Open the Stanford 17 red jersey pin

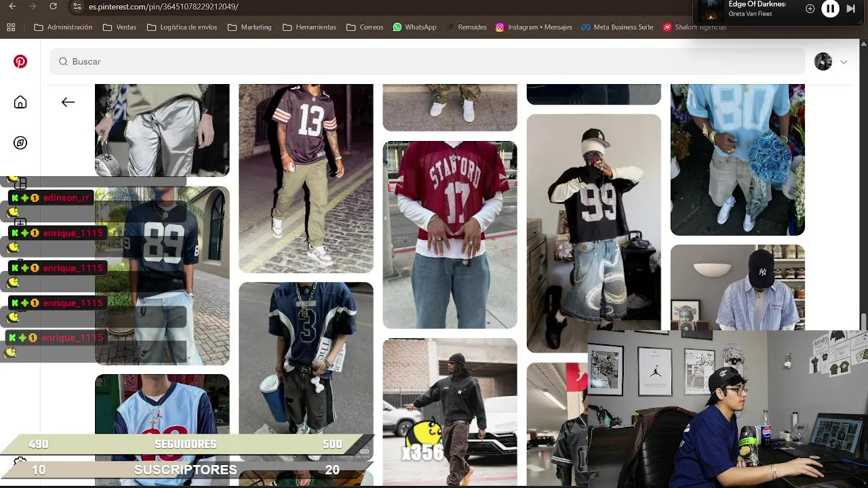(450, 235)
